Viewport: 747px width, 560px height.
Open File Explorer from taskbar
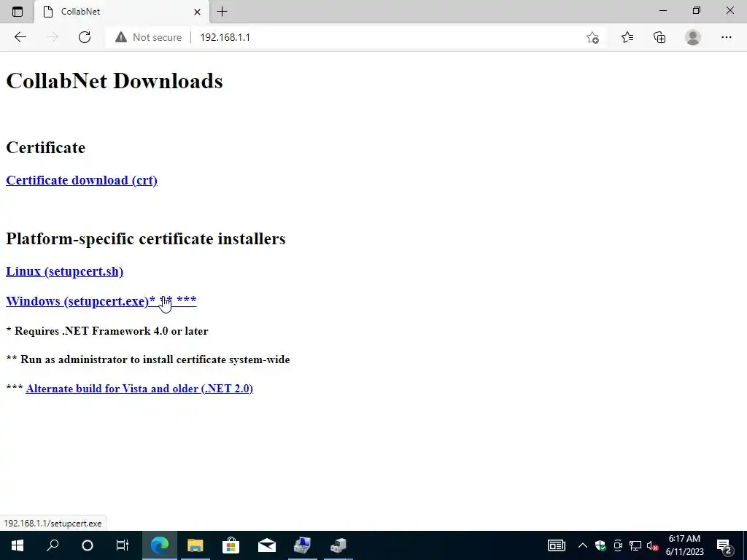(x=196, y=545)
